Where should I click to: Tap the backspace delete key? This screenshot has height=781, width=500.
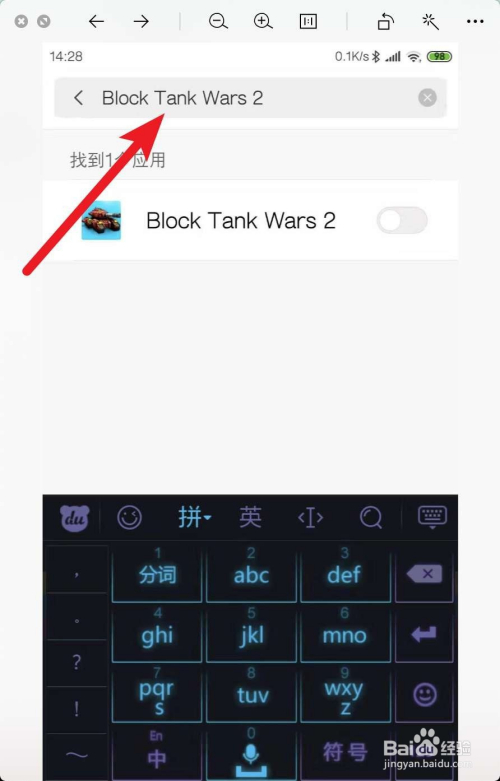click(x=424, y=574)
